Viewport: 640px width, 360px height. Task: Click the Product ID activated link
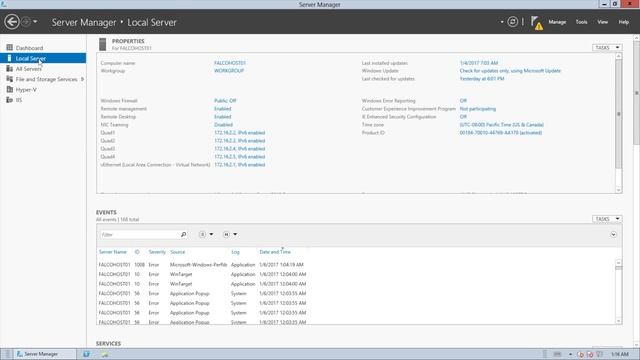[501, 133]
